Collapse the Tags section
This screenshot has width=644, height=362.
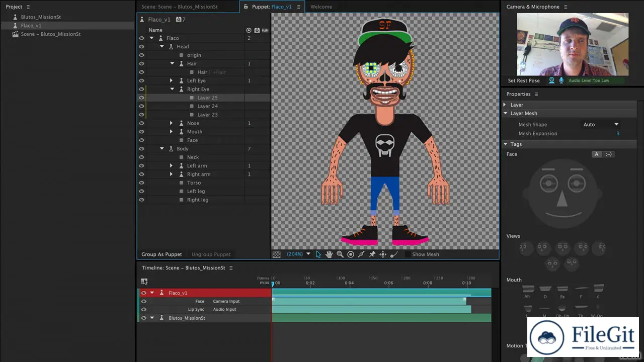pyautogui.click(x=505, y=144)
